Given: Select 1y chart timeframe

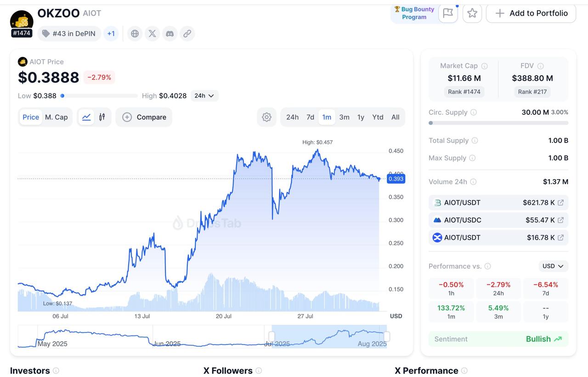Looking at the screenshot, I should 361,117.
